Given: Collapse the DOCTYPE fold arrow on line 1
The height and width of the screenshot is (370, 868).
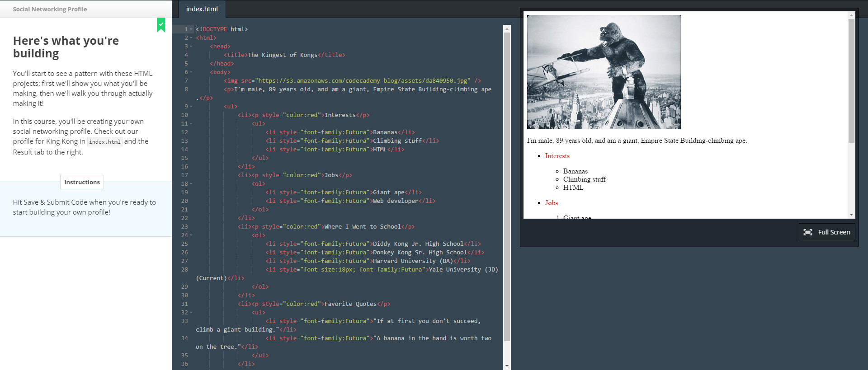Looking at the screenshot, I should coord(191,29).
